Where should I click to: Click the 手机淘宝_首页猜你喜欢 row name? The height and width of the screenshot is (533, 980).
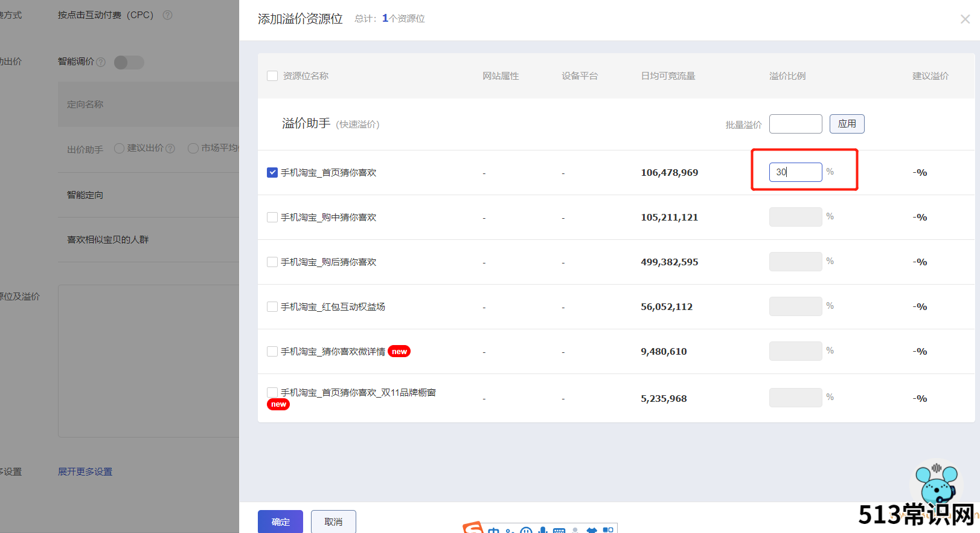328,173
